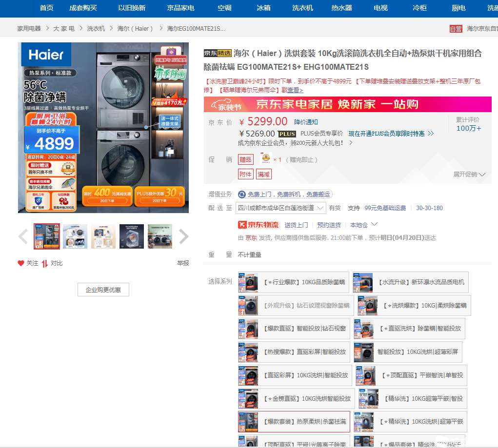This screenshot has height=448, width=498.
Task: Select series 【顶配直驱】平嵌智洗单智投
Action: (x=411, y=375)
